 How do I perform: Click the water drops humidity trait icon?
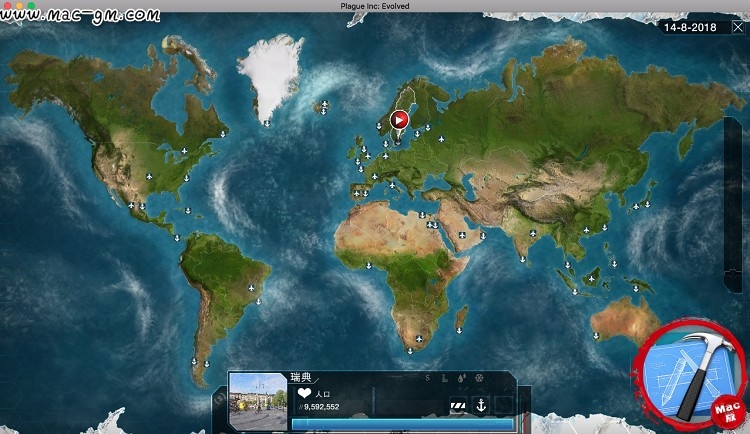coord(461,378)
